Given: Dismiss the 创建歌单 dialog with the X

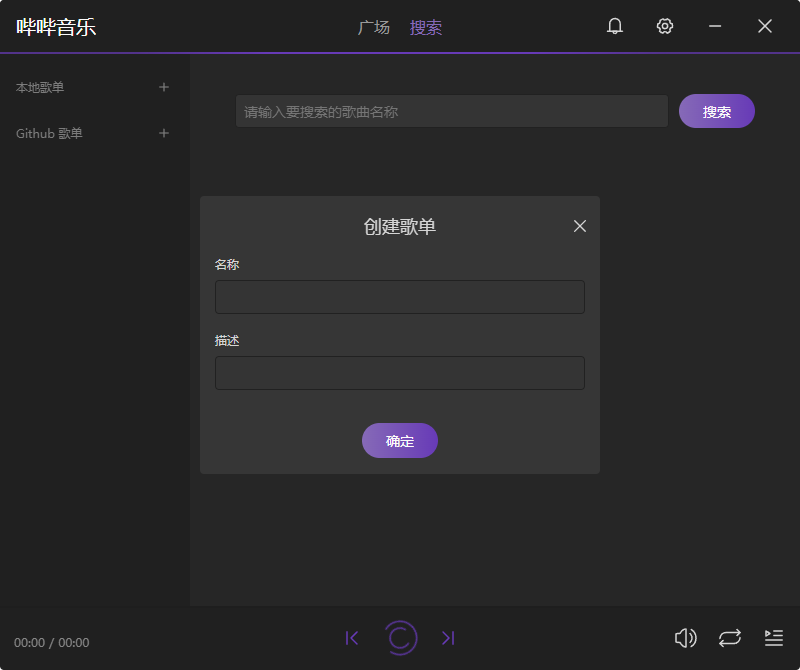Looking at the screenshot, I should (580, 226).
